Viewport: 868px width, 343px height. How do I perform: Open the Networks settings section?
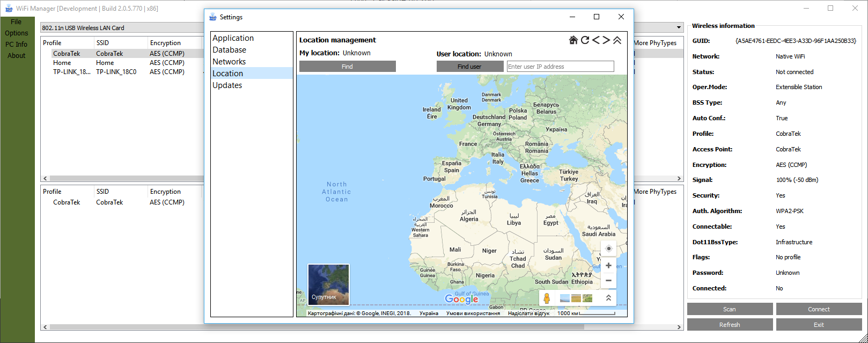[229, 62]
